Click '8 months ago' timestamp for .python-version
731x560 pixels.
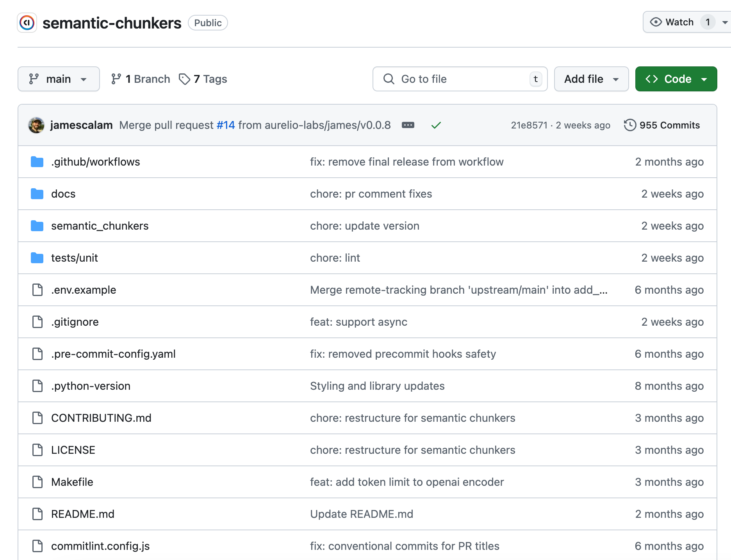(669, 386)
